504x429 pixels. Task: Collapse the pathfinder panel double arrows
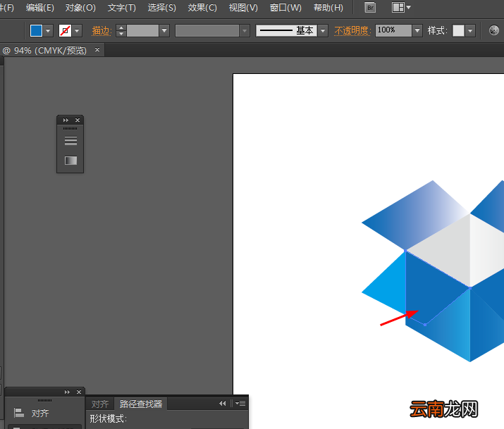[223, 404]
